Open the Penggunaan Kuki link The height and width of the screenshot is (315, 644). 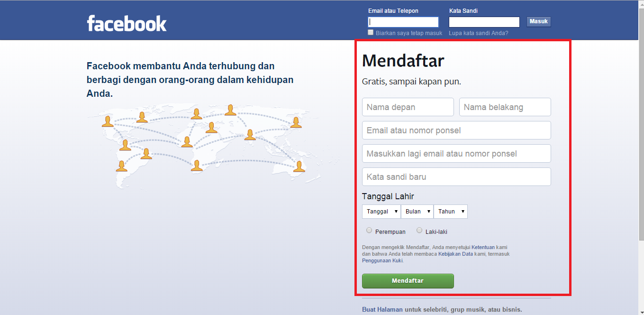pos(382,260)
